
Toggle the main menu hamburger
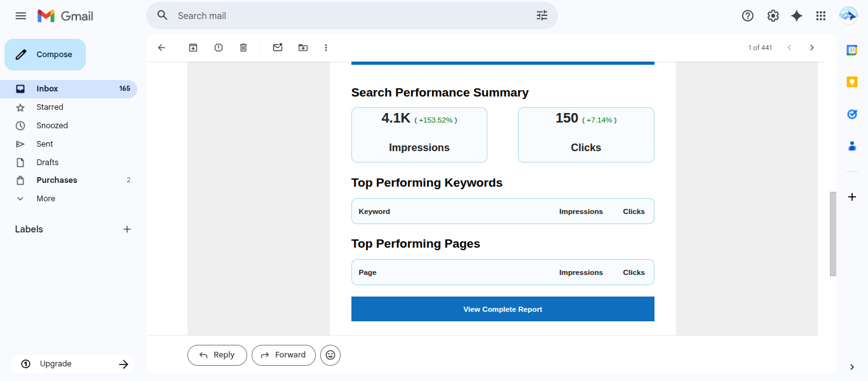pyautogui.click(x=21, y=16)
